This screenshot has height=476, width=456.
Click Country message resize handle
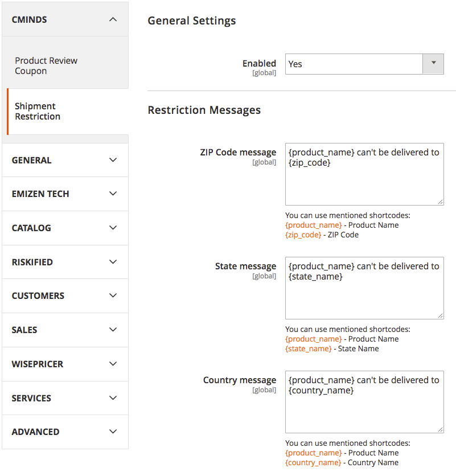tap(440, 429)
